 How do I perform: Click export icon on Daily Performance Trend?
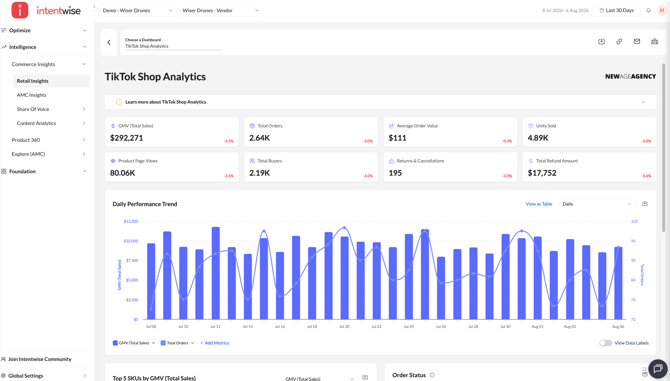point(645,204)
